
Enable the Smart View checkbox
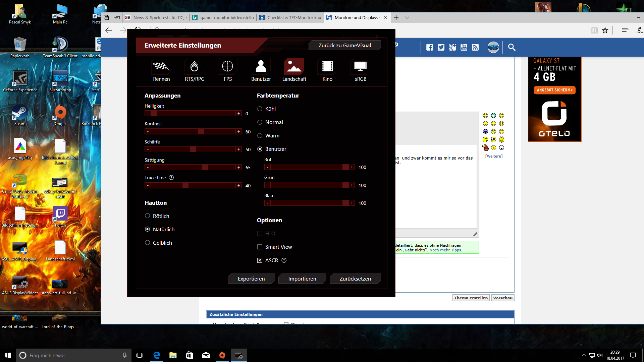pos(260,247)
